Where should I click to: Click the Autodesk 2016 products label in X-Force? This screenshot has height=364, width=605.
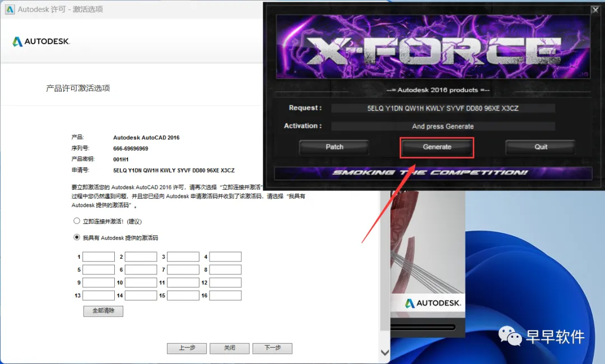(x=438, y=90)
